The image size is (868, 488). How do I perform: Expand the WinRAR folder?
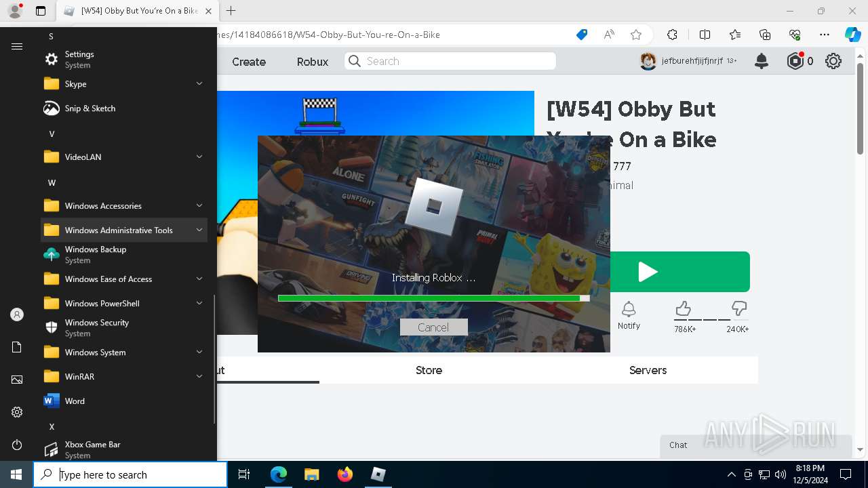(x=124, y=377)
